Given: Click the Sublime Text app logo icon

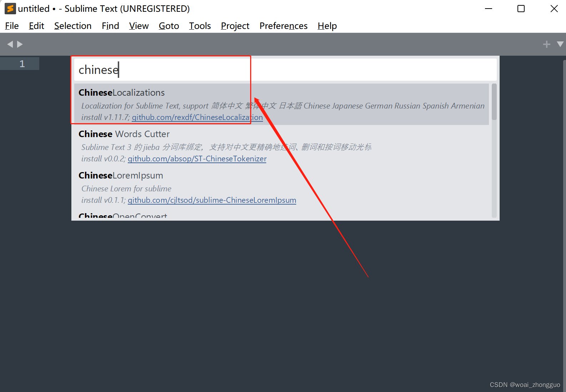Looking at the screenshot, I should point(10,9).
